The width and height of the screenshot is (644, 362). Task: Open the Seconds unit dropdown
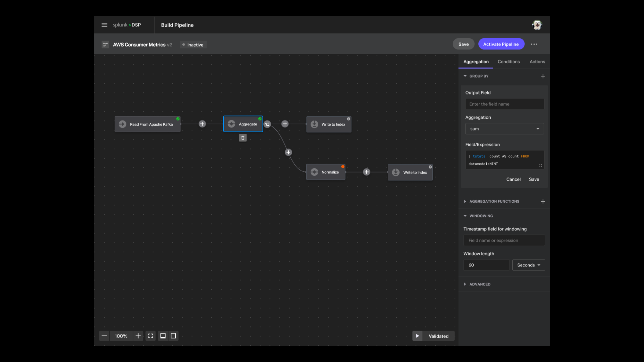point(528,265)
